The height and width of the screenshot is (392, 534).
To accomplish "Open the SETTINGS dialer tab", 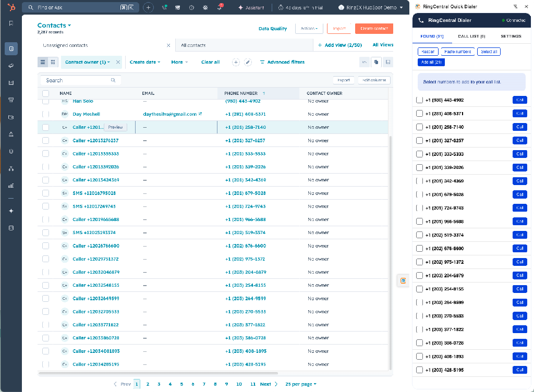I will click(511, 36).
